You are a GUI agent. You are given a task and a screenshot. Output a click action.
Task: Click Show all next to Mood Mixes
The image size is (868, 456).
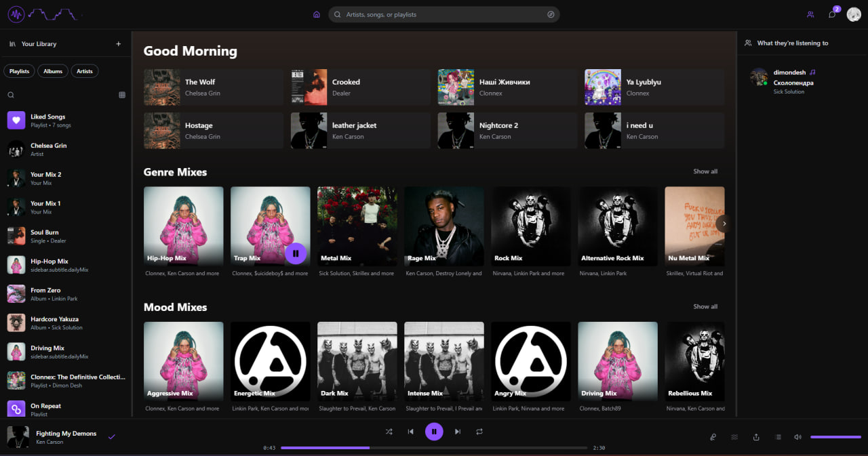coord(705,306)
